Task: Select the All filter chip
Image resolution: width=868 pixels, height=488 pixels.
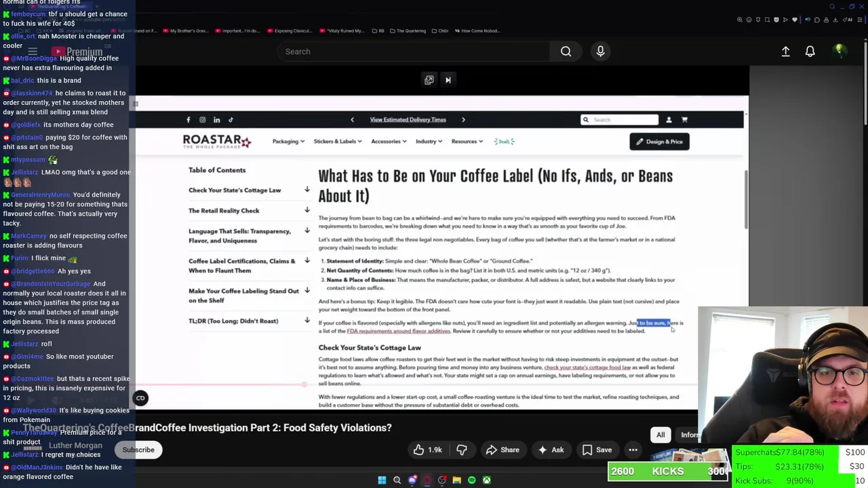Action: [x=660, y=434]
